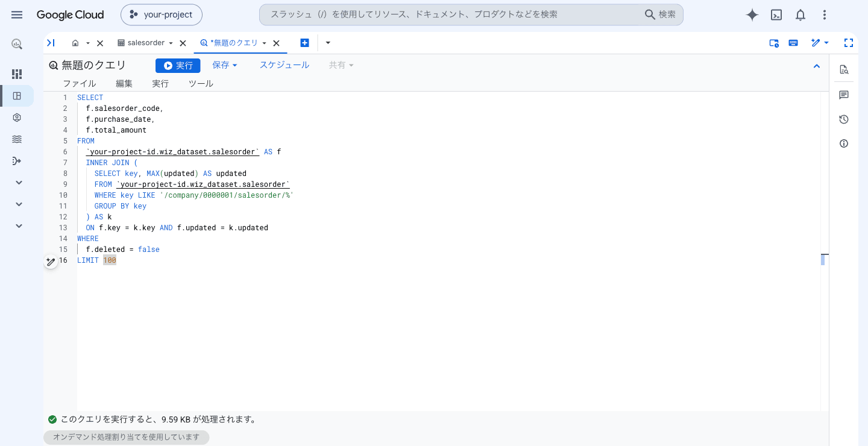Click the magic wand icon beside line 16

51,262
